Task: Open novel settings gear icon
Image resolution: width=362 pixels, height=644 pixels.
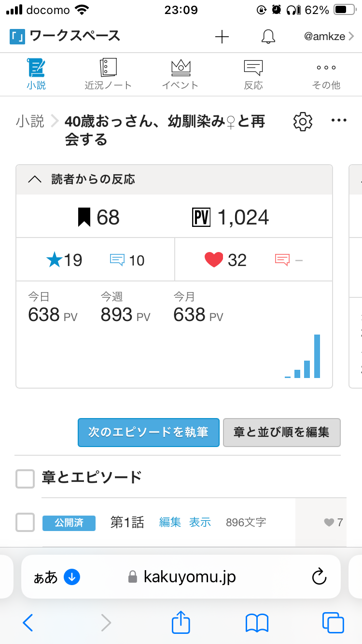Action: 303,121
